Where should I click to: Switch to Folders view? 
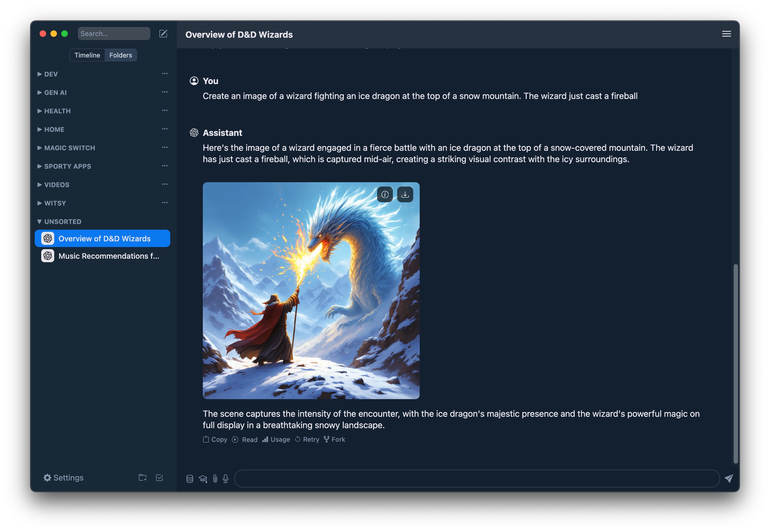(121, 55)
